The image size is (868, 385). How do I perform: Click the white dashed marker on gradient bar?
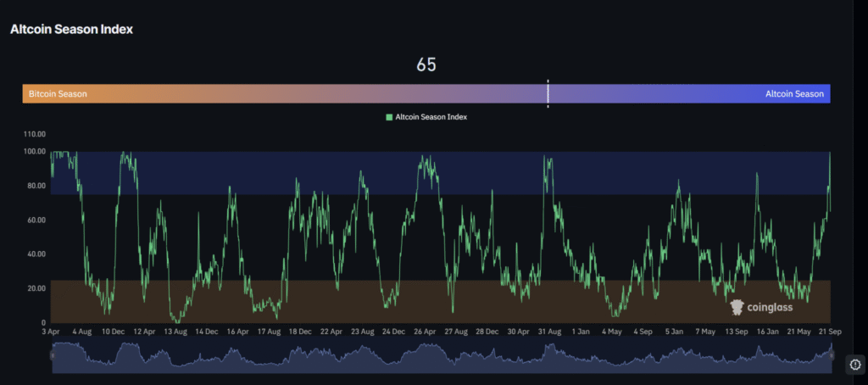coord(548,93)
